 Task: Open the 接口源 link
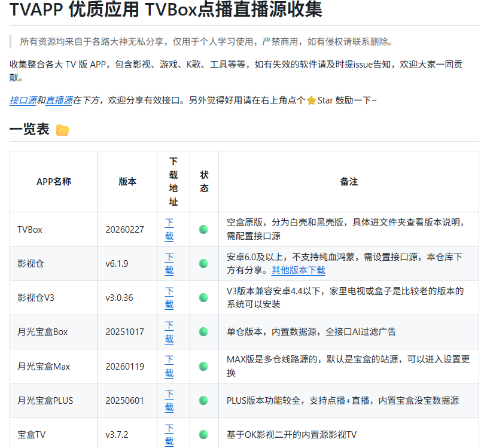23,100
